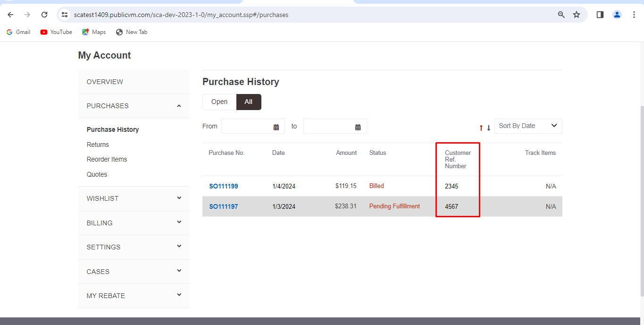Bookmark this page with the star icon

click(577, 15)
